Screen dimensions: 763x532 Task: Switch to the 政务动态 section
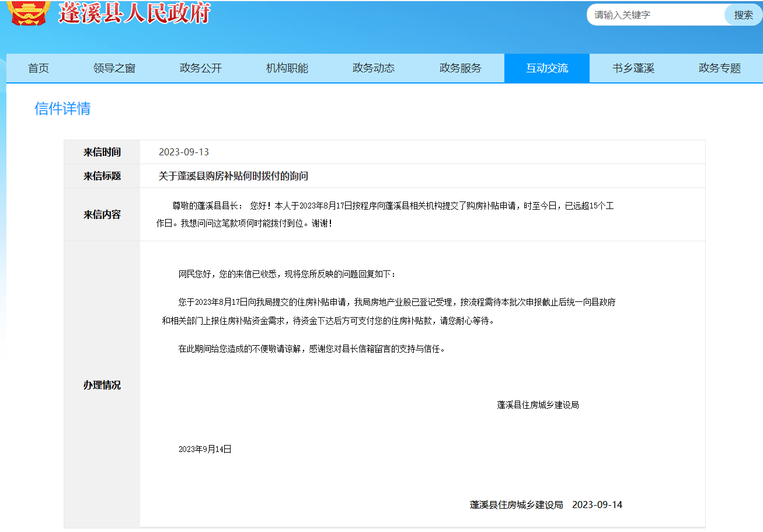[374, 68]
